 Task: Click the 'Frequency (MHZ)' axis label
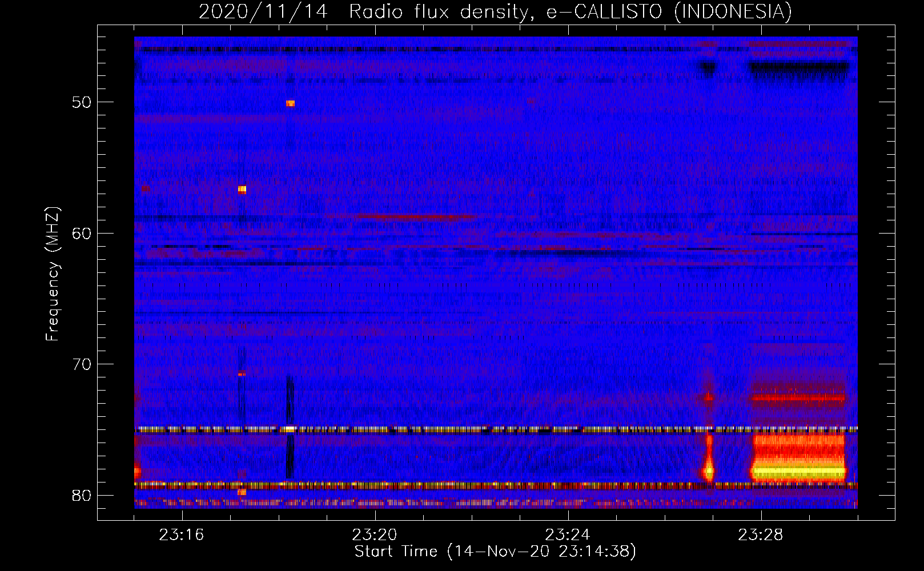pos(53,274)
